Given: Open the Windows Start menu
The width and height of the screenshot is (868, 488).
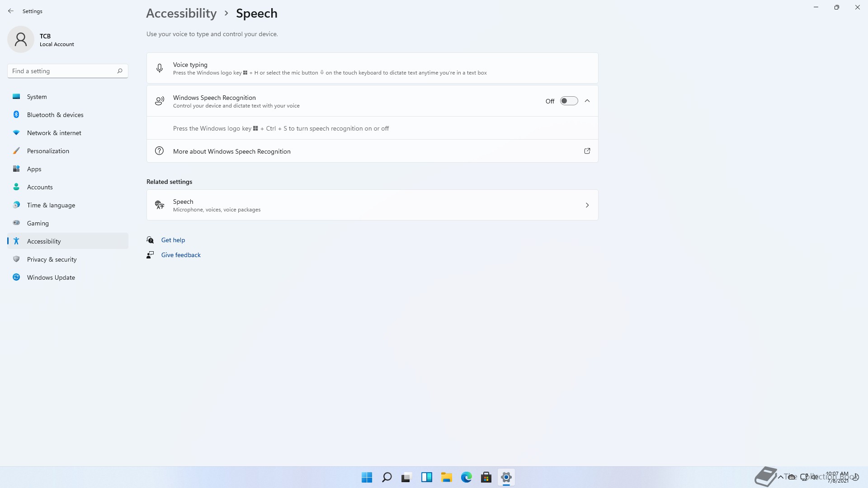Looking at the screenshot, I should (x=367, y=477).
